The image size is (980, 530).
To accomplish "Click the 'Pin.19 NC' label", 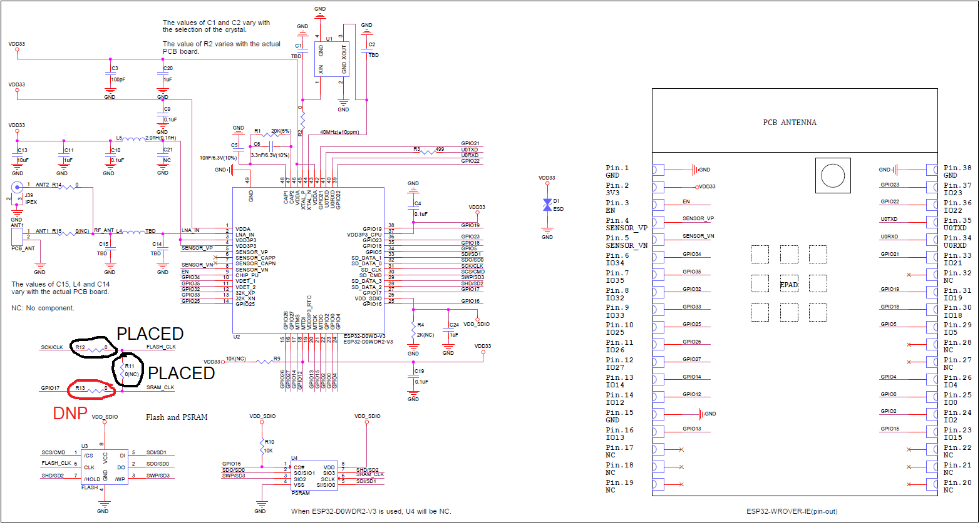I will 619,486.
